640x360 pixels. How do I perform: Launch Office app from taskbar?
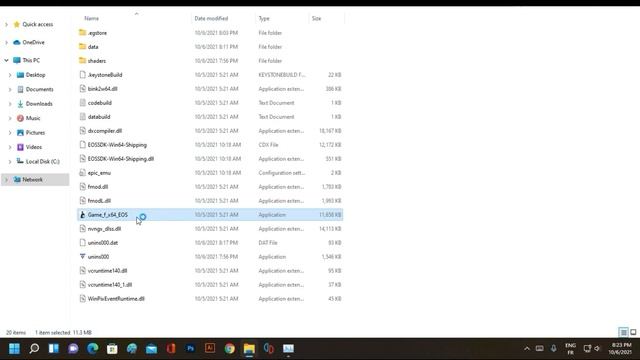pos(171,348)
